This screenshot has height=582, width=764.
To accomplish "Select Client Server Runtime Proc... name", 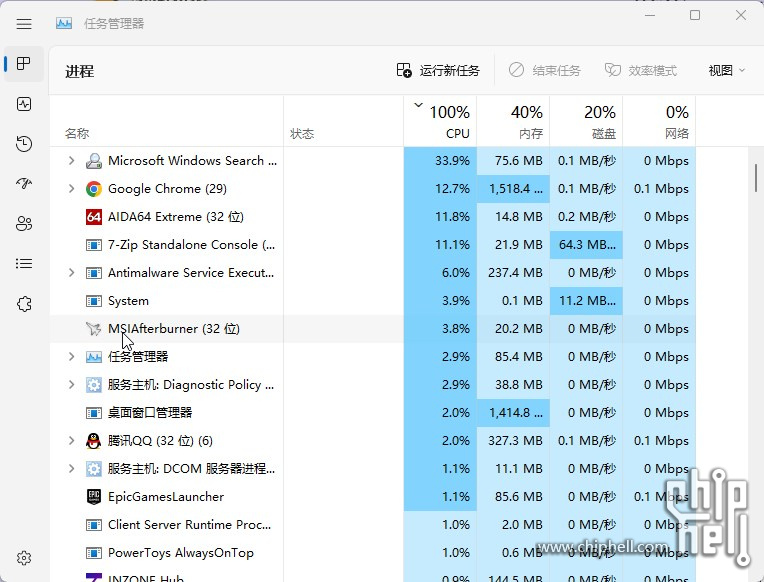I will tap(190, 525).
